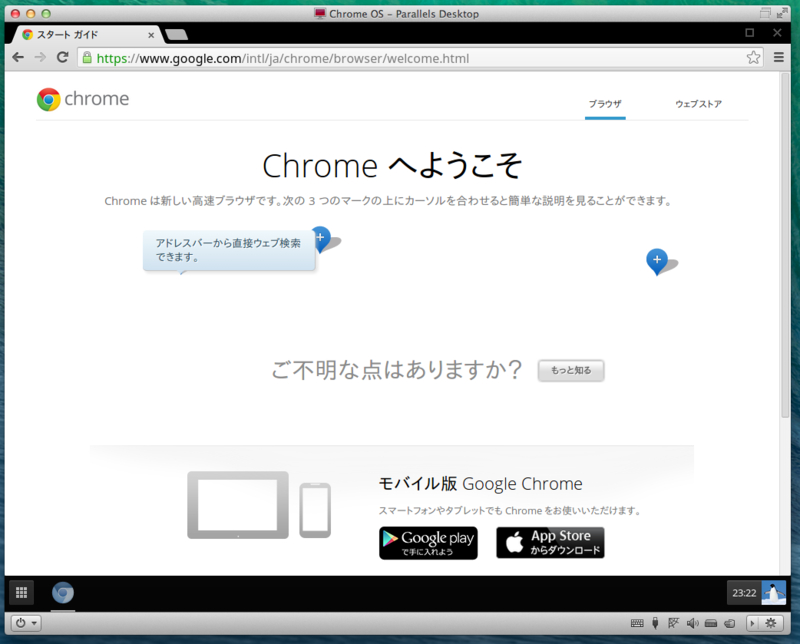Click the Chrome へようこそ heading
Viewport: 800px width, 644px height.
(x=392, y=166)
